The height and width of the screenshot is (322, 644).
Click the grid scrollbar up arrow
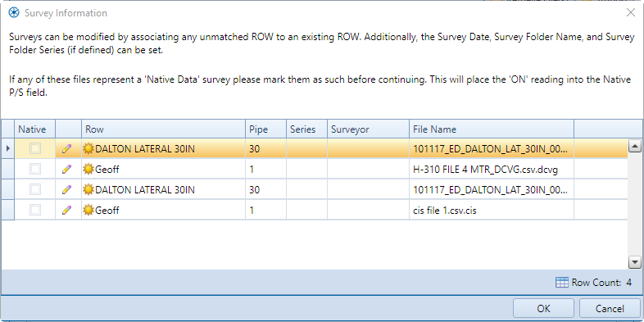point(634,146)
